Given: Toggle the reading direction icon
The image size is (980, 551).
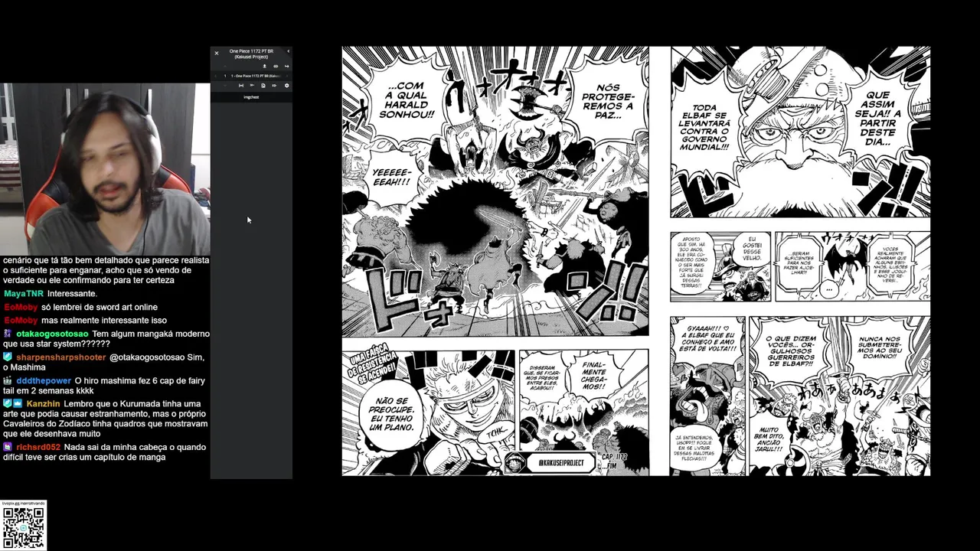Looking at the screenshot, I should pos(252,85).
